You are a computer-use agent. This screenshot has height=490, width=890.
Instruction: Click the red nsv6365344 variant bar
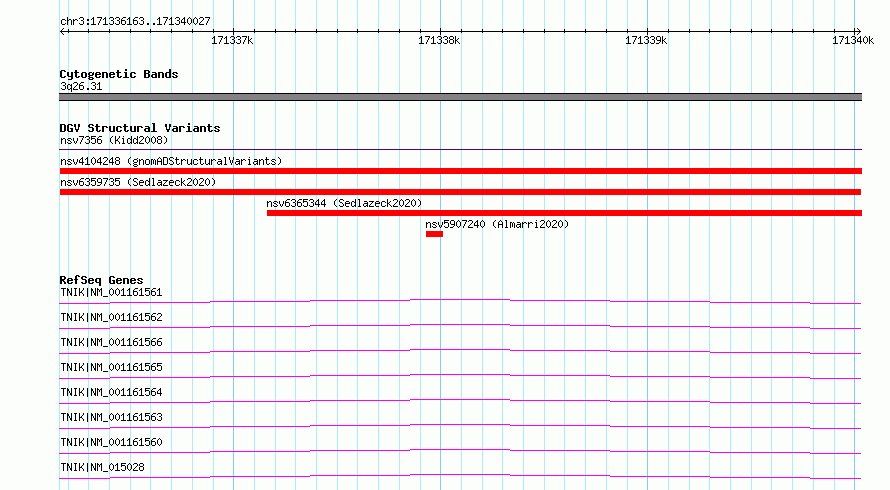click(x=564, y=213)
